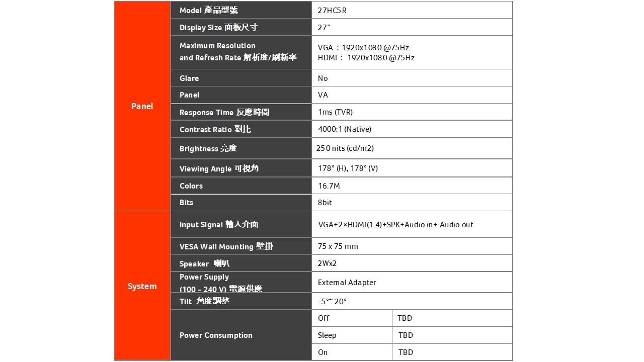Select Brightness 亮度 label
Screen dimensions: 644x362
click(x=208, y=148)
